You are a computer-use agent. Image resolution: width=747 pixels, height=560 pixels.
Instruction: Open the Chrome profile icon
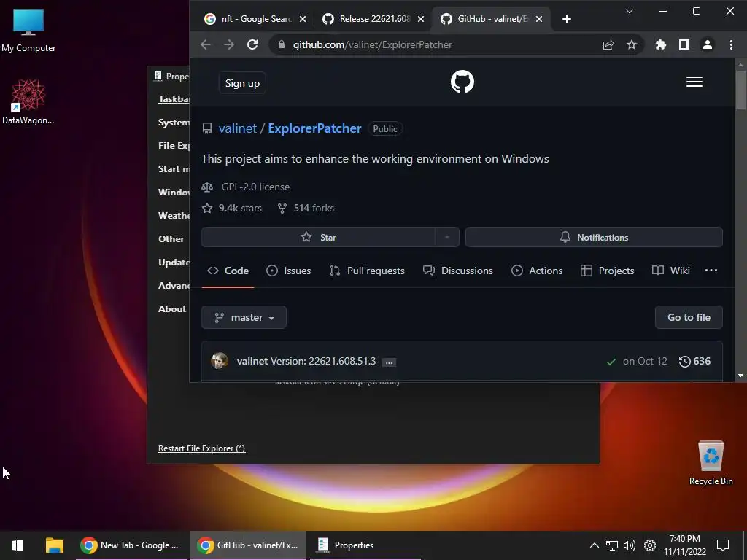click(708, 44)
